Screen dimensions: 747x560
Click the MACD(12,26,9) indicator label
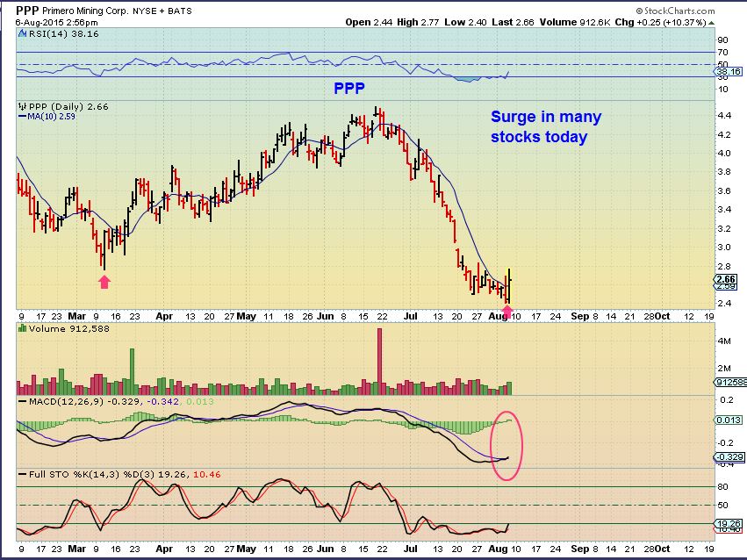pyautogui.click(x=66, y=401)
